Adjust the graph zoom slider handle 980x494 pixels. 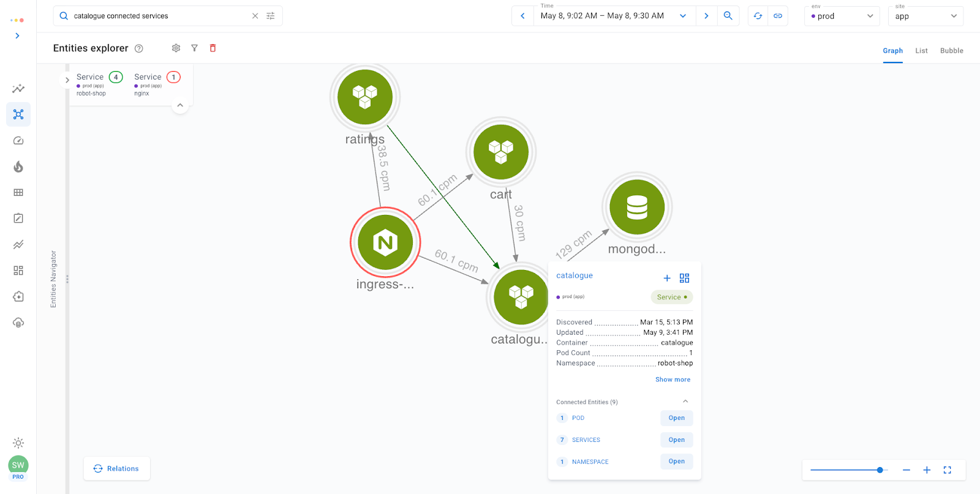(x=880, y=470)
